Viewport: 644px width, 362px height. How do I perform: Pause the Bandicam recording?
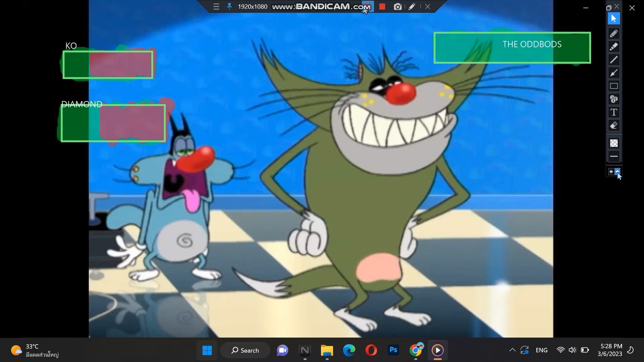tap(368, 7)
